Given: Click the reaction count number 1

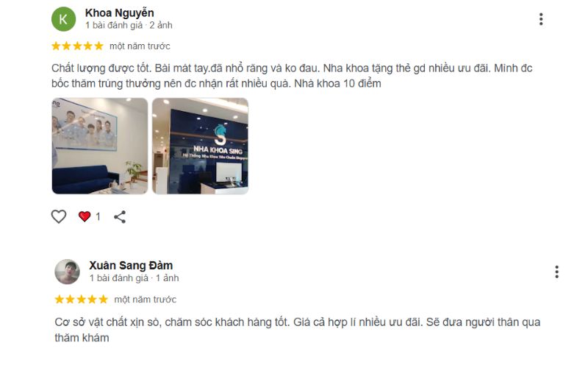Looking at the screenshot, I should coord(98,216).
